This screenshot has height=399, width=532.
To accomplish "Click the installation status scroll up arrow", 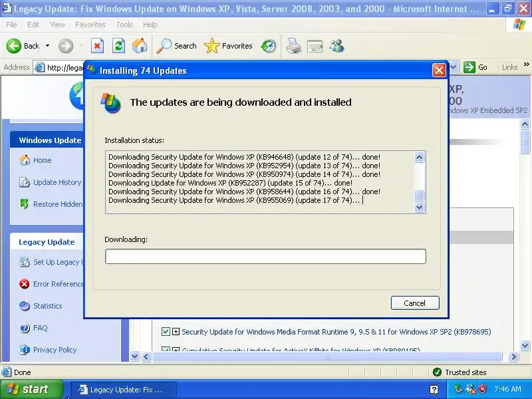I will pos(420,157).
